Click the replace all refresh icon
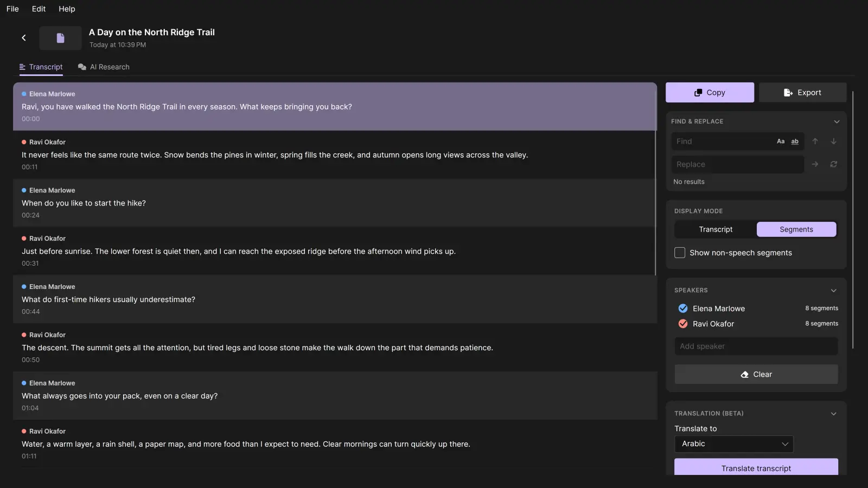868x488 pixels. click(x=834, y=164)
